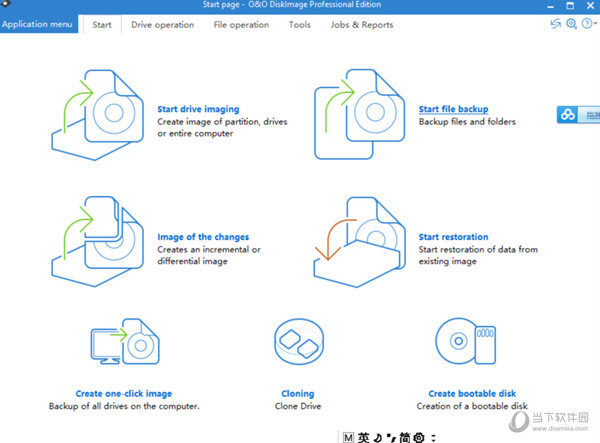Click the Start drive imaging link
Screen dimensions: 600x443
198,109
